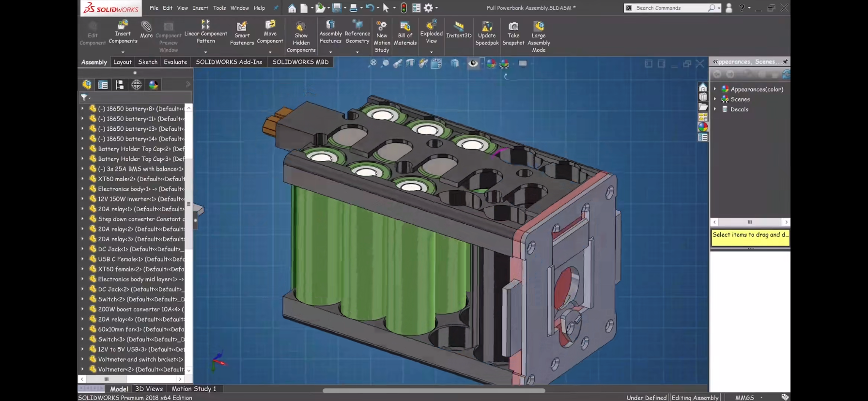Click the Edit Appearance color sphere icon
Image resolution: width=868 pixels, height=401 pixels.
click(x=491, y=63)
